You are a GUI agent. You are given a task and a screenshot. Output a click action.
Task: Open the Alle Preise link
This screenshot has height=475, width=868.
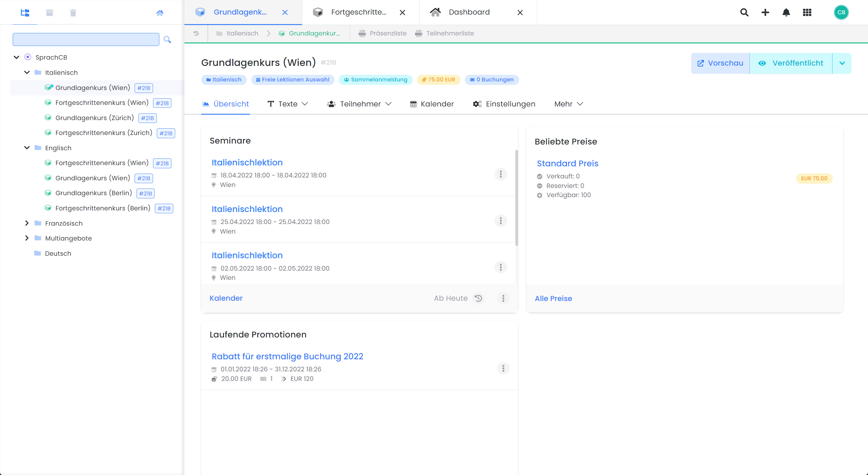(553, 298)
